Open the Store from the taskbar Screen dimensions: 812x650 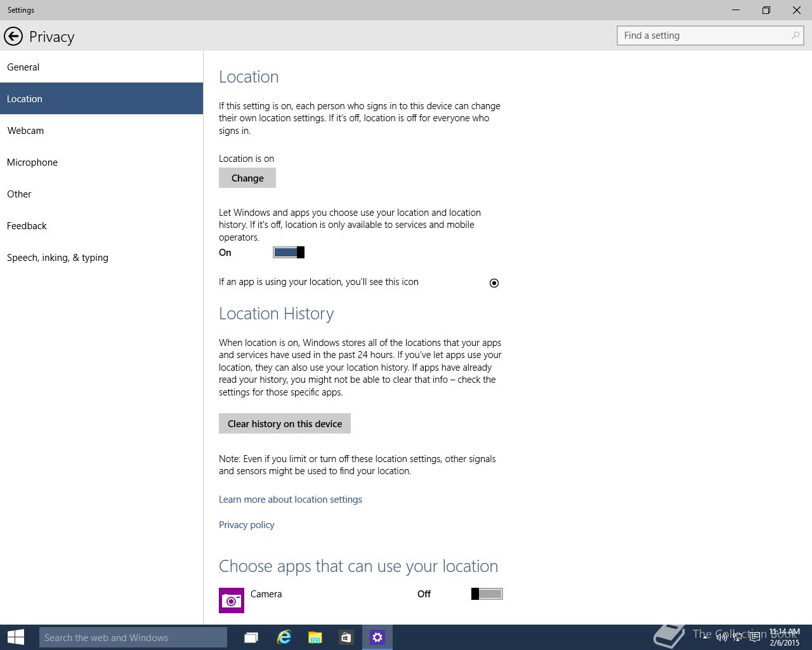pyautogui.click(x=346, y=637)
